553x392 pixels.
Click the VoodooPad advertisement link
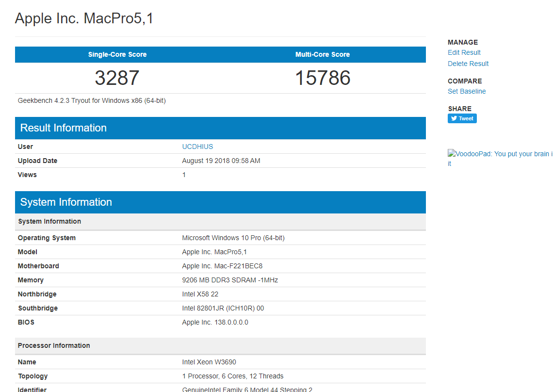[500, 159]
